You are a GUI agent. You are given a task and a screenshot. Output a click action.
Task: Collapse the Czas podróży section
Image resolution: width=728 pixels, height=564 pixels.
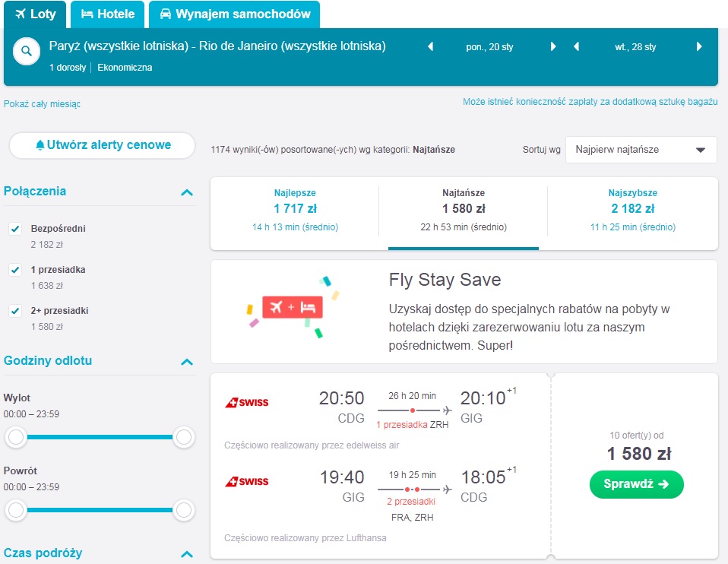[x=187, y=554]
